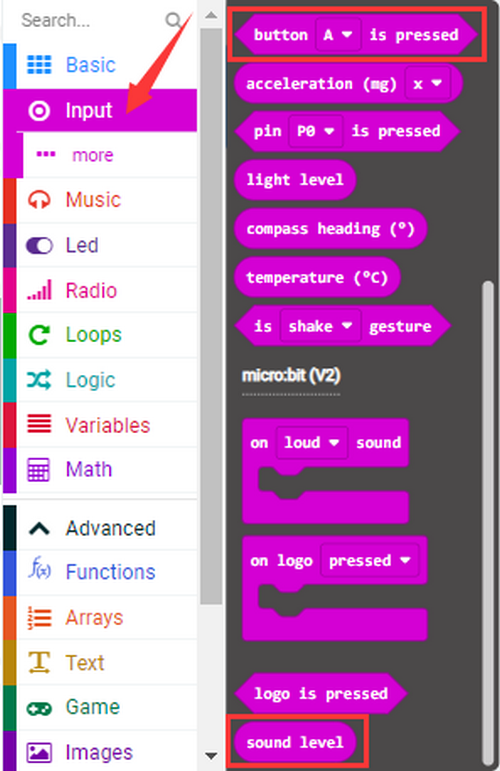Image resolution: width=500 pixels, height=771 pixels.
Task: Collapse the Advanced section chevron
Action: pos(39,529)
